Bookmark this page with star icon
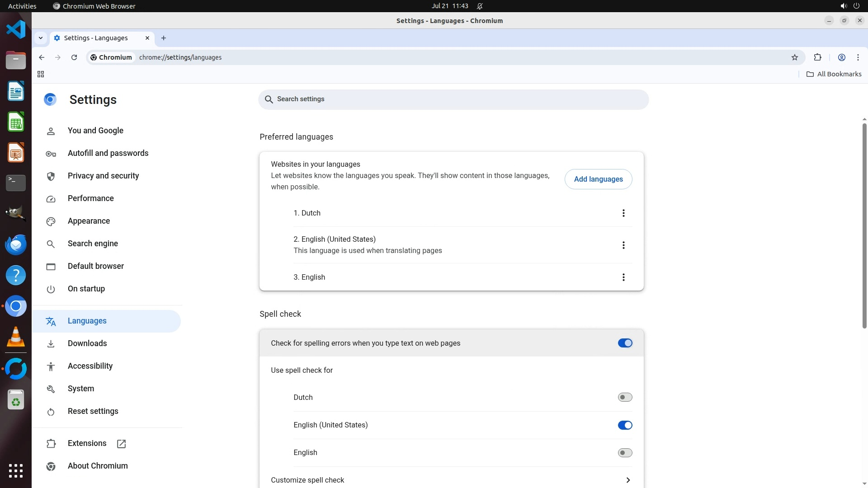The height and width of the screenshot is (488, 868). click(795, 57)
